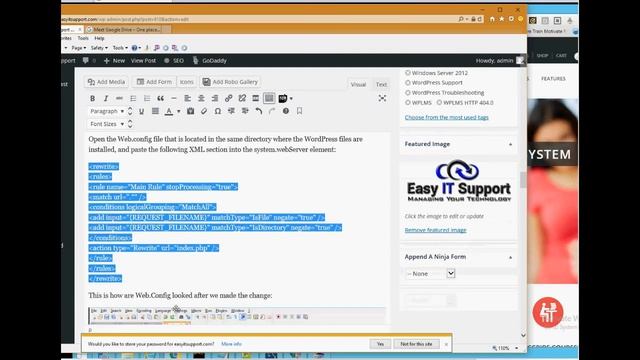Collapse the Append A Ninja Form panel
This screenshot has width=640, height=360.
tap(510, 257)
